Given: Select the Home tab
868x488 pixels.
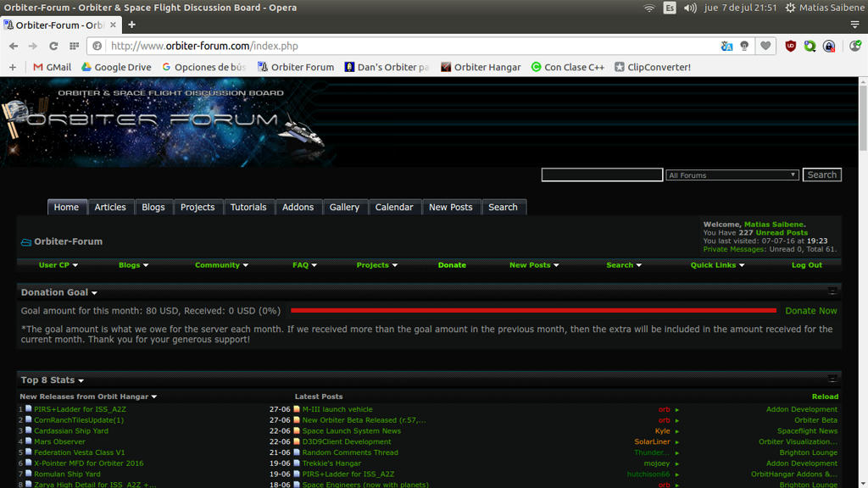Looking at the screenshot, I should coord(66,207).
